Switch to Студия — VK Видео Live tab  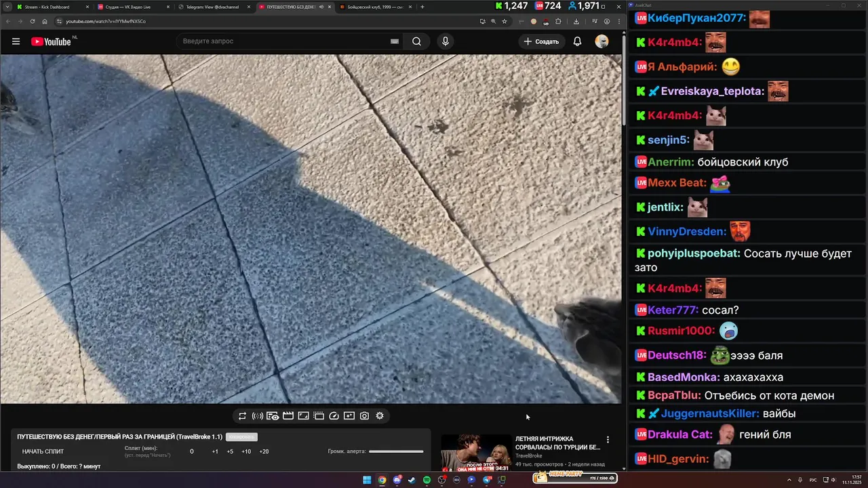132,7
